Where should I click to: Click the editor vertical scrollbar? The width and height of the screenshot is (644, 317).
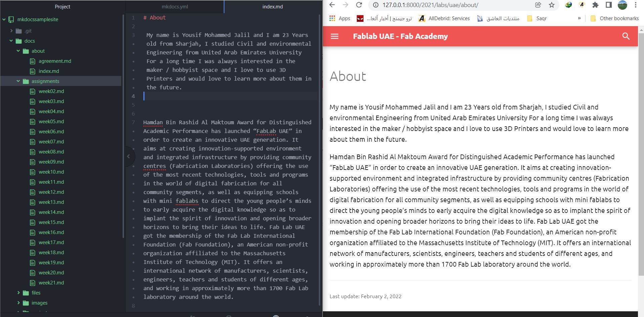319,160
